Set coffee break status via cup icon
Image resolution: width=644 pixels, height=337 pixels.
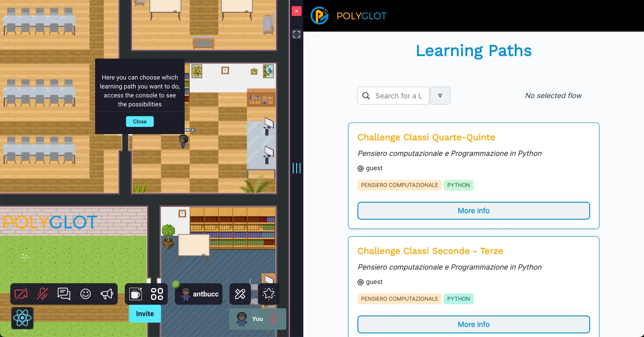135,294
